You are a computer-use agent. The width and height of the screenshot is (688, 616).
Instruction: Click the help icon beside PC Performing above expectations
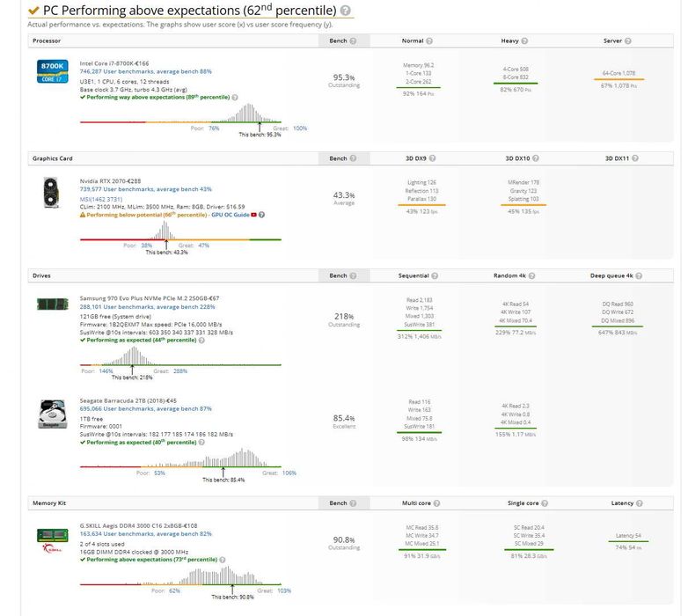(346, 11)
